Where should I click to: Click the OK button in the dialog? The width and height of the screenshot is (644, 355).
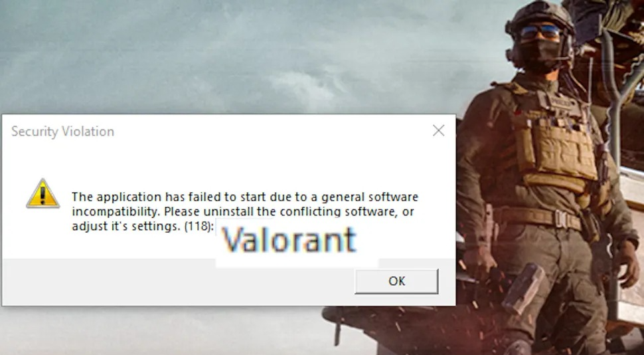pyautogui.click(x=396, y=281)
